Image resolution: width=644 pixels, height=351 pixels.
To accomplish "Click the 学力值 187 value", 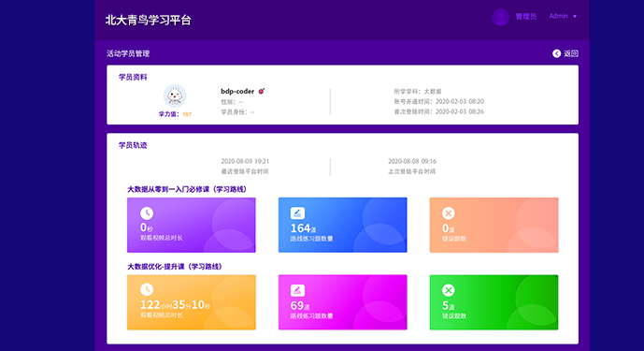I will click(187, 114).
